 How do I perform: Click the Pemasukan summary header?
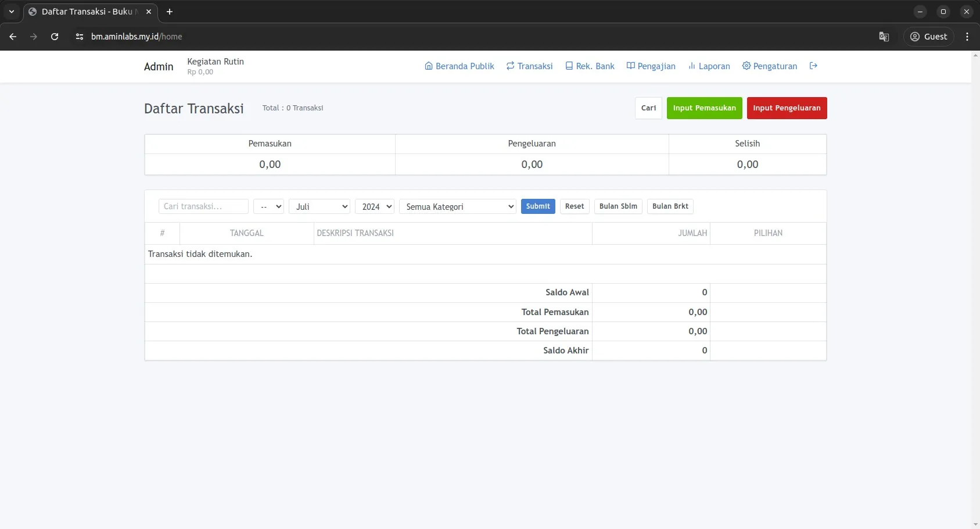point(270,144)
